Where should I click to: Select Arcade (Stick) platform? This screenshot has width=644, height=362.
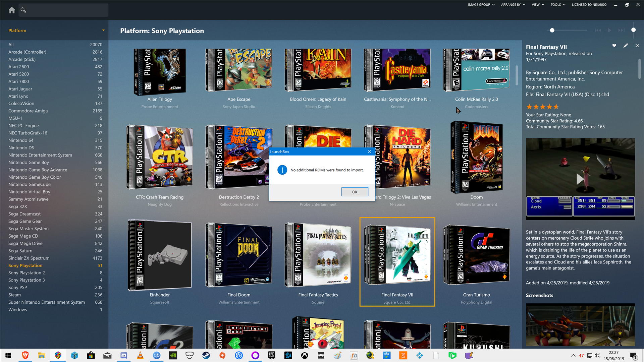click(x=55, y=59)
